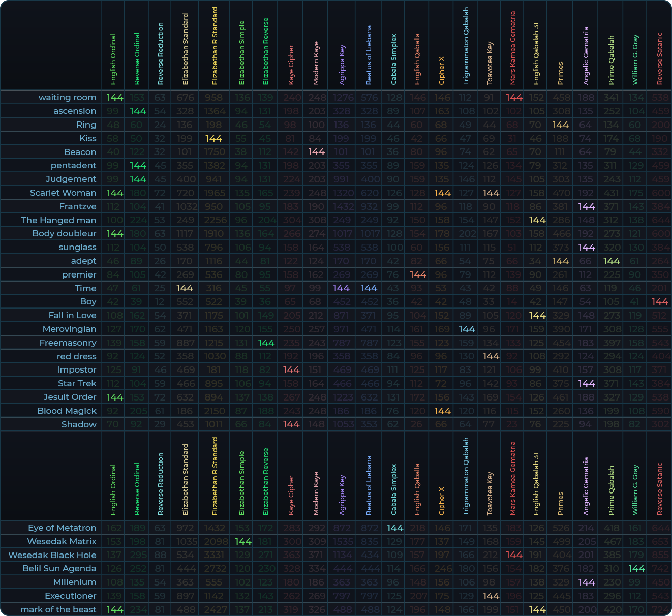Select the 'Merovingian' row label
Screen dimensions: 672x616
point(69,329)
